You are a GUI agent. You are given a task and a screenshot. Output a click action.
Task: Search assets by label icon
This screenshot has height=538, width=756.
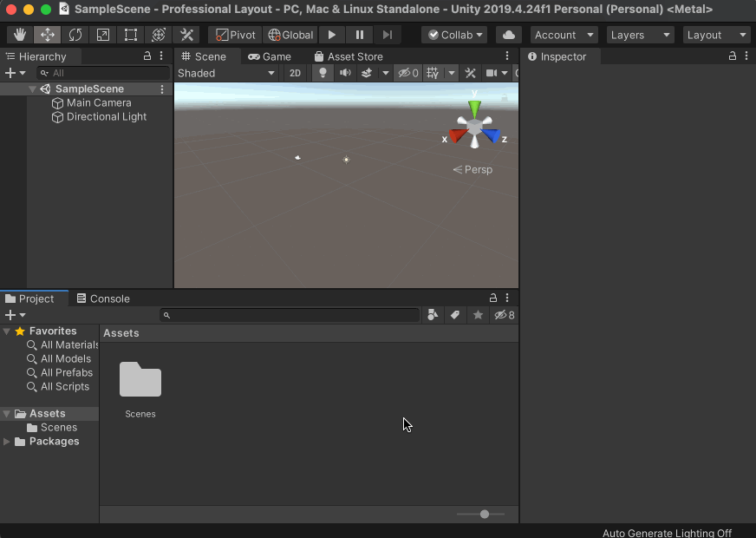click(x=455, y=315)
